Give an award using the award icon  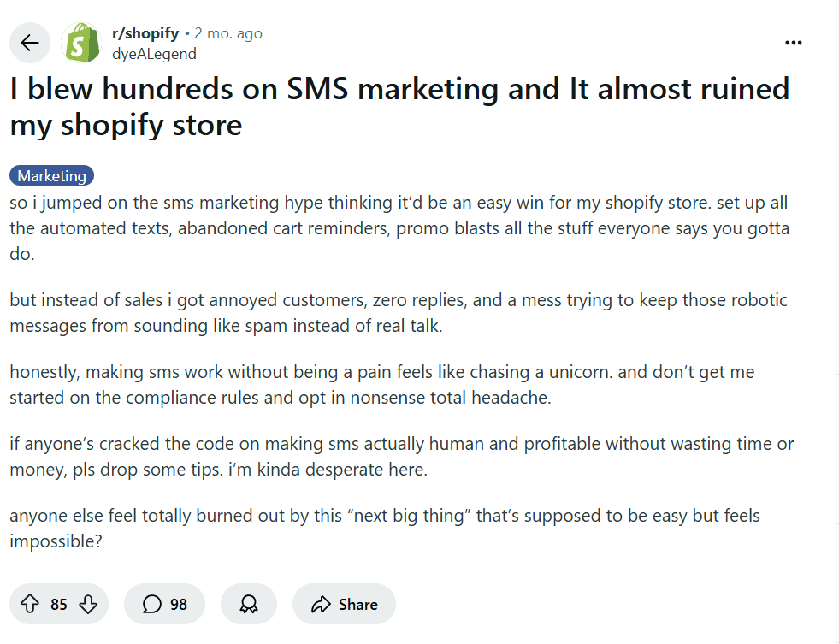click(x=249, y=605)
